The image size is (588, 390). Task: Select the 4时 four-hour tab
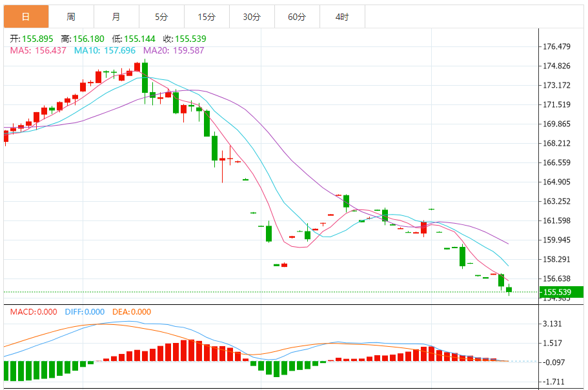tap(342, 17)
